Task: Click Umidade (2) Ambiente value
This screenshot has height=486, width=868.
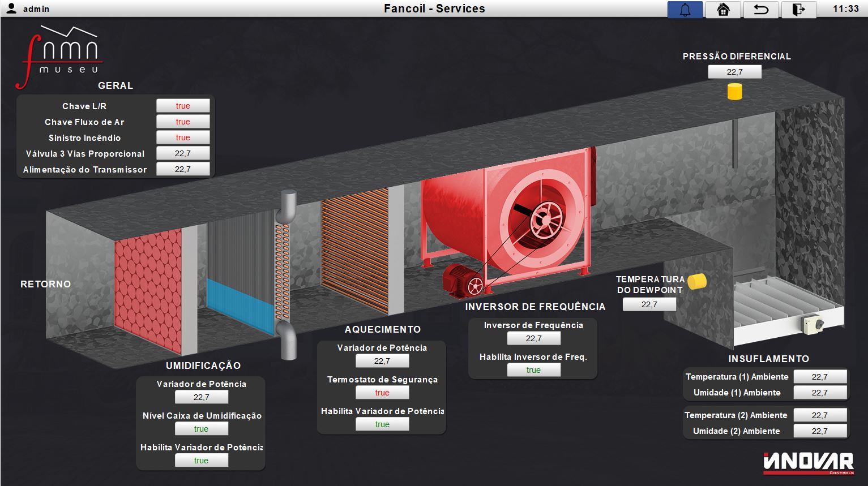Action: (x=820, y=431)
